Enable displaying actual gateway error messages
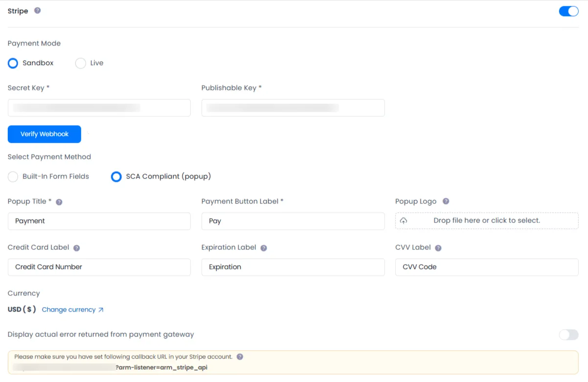Screen dimensions: 588x382 [568, 335]
